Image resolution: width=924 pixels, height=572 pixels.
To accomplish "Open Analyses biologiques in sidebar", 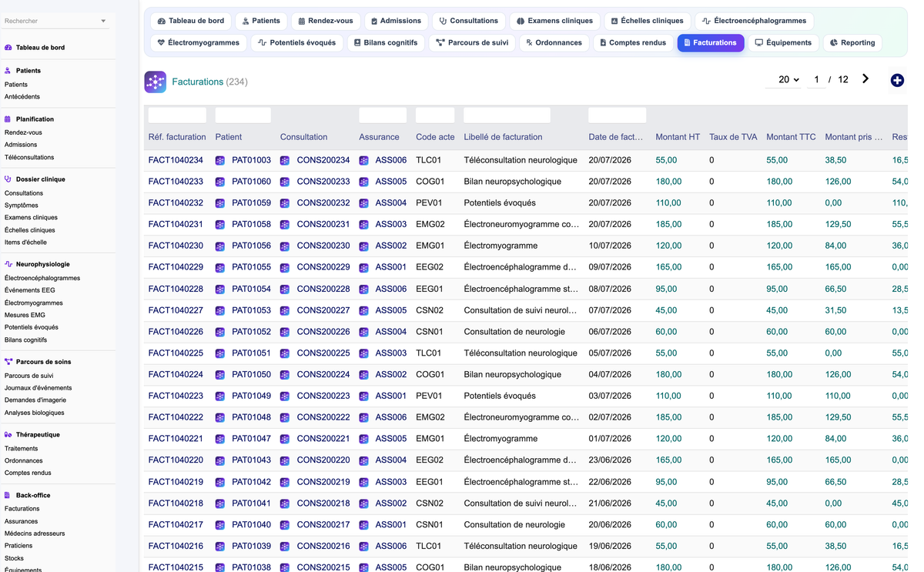I will click(35, 413).
